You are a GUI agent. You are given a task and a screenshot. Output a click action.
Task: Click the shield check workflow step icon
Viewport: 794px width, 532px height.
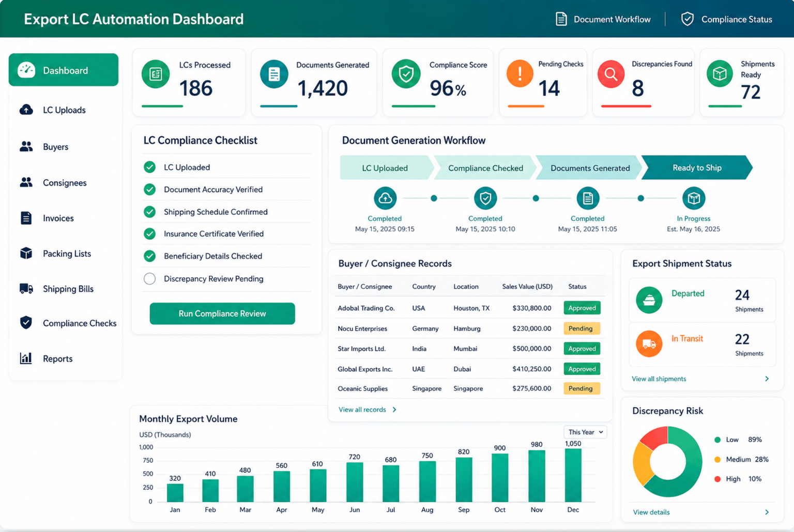[x=485, y=198]
